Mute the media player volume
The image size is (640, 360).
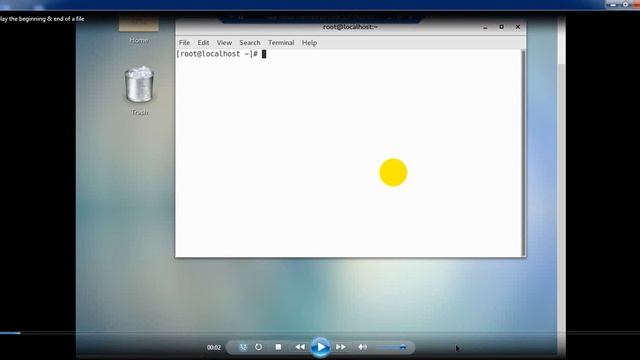click(x=362, y=347)
